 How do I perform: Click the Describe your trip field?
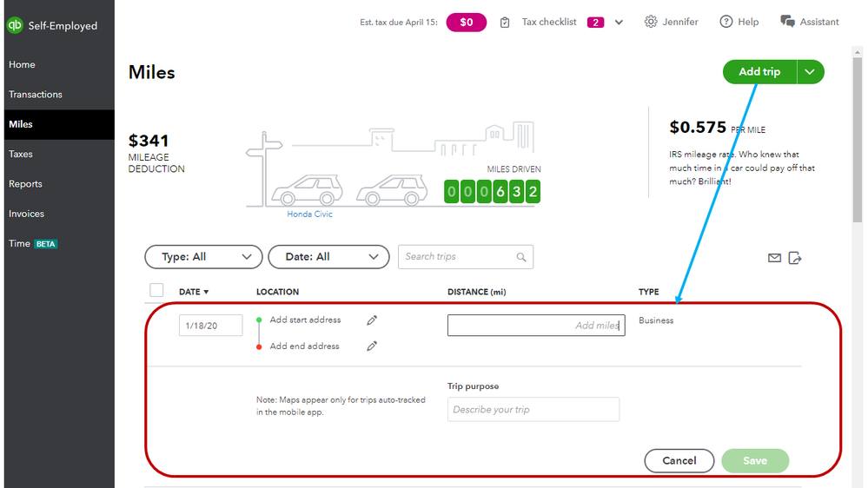(533, 410)
